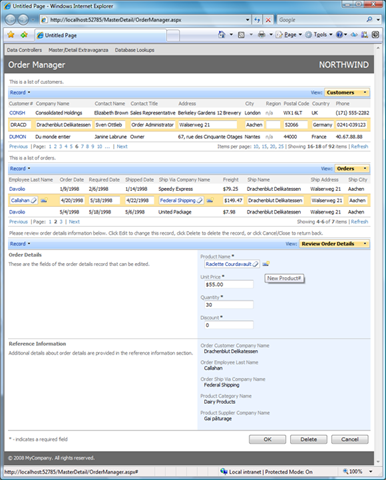
Task: Click the browser Forward arrow button
Action: 23,20
